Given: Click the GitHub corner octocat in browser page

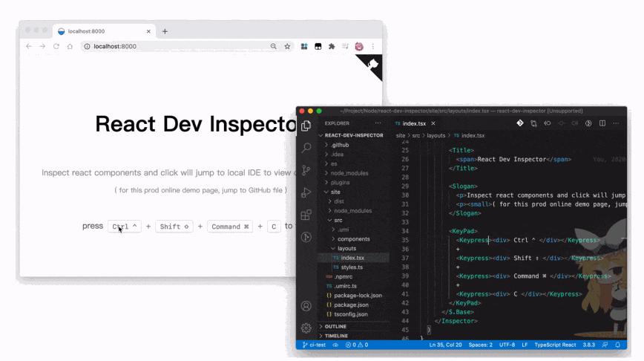Looking at the screenshot, I should click(x=372, y=65).
